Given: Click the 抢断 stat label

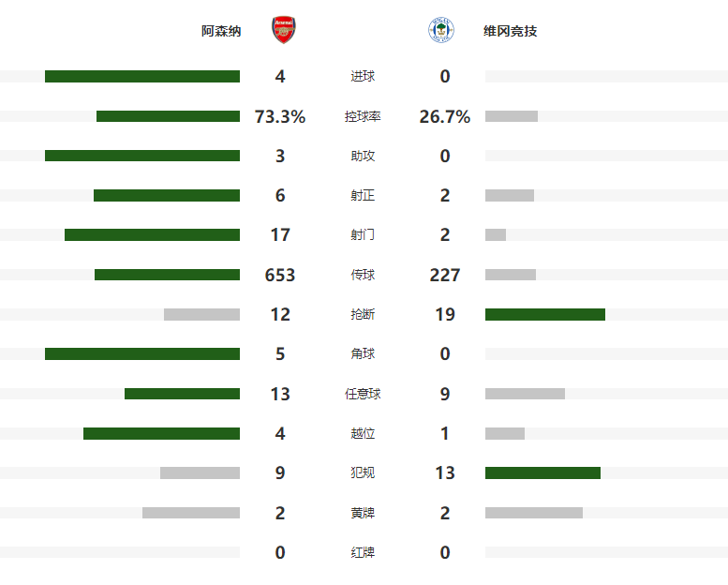Looking at the screenshot, I should (363, 315).
